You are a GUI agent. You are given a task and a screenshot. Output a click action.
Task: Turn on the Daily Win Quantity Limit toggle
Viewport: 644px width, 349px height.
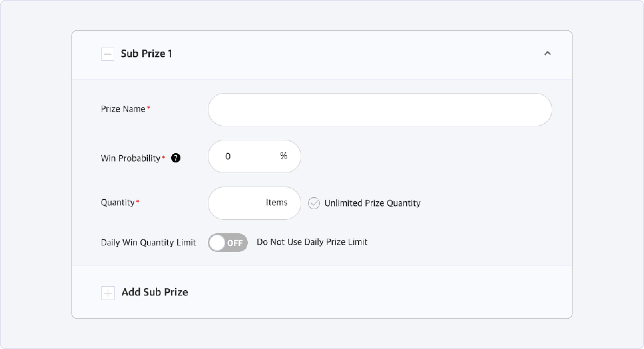pos(228,243)
